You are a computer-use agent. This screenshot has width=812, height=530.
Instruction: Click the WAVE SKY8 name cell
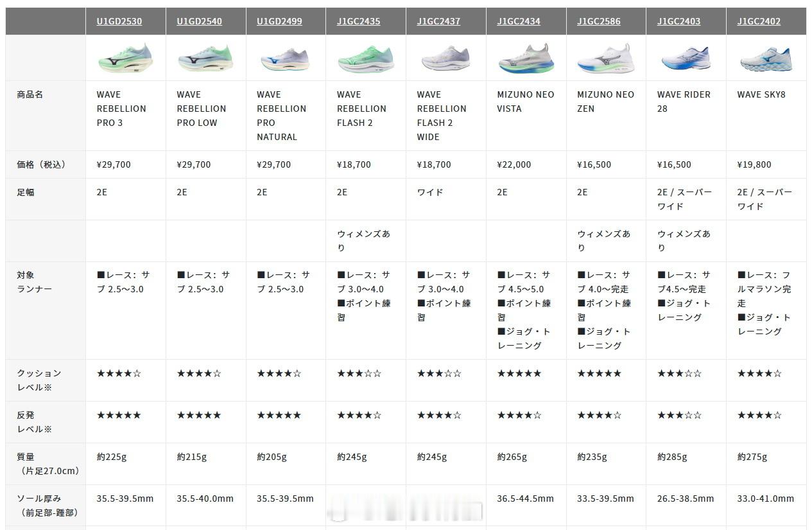766,116
